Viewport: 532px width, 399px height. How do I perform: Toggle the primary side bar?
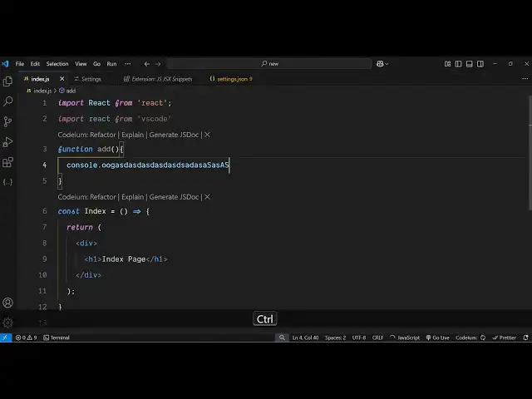point(458,64)
